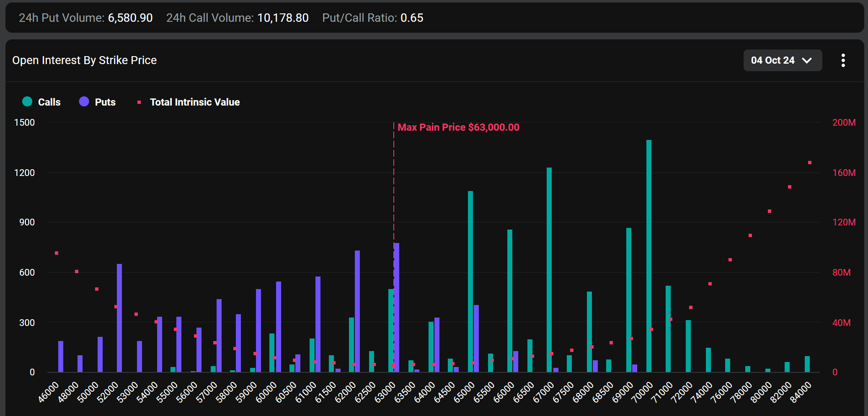Click the 46000 strike label on x-axis
Image resolution: width=868 pixels, height=416 pixels.
point(49,393)
